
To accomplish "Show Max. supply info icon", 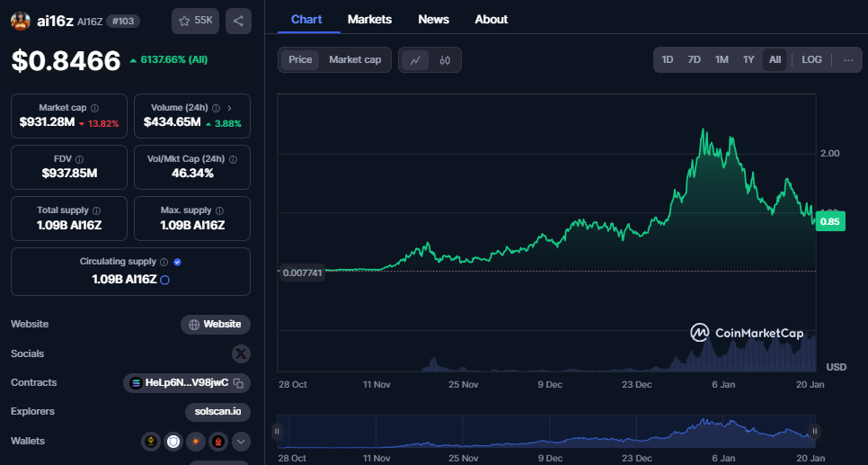I will point(220,210).
